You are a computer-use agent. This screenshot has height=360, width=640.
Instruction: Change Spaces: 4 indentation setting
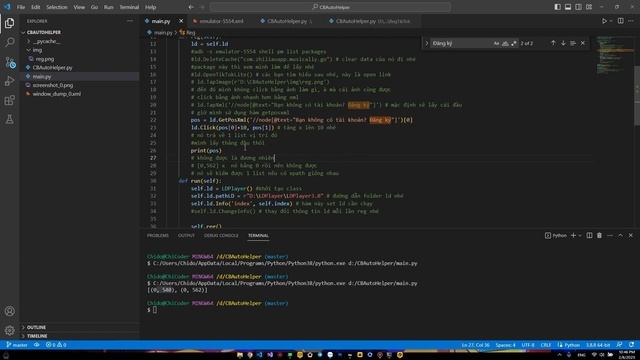[x=505, y=345]
